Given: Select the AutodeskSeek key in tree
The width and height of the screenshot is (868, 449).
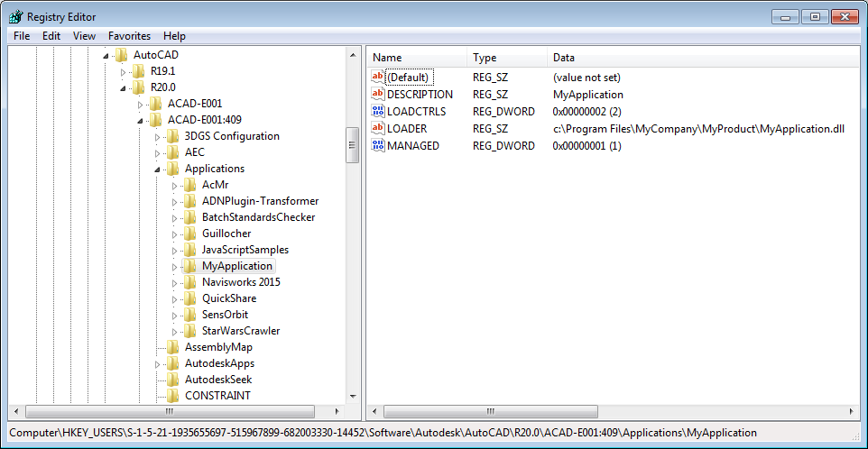Looking at the screenshot, I should [x=217, y=380].
